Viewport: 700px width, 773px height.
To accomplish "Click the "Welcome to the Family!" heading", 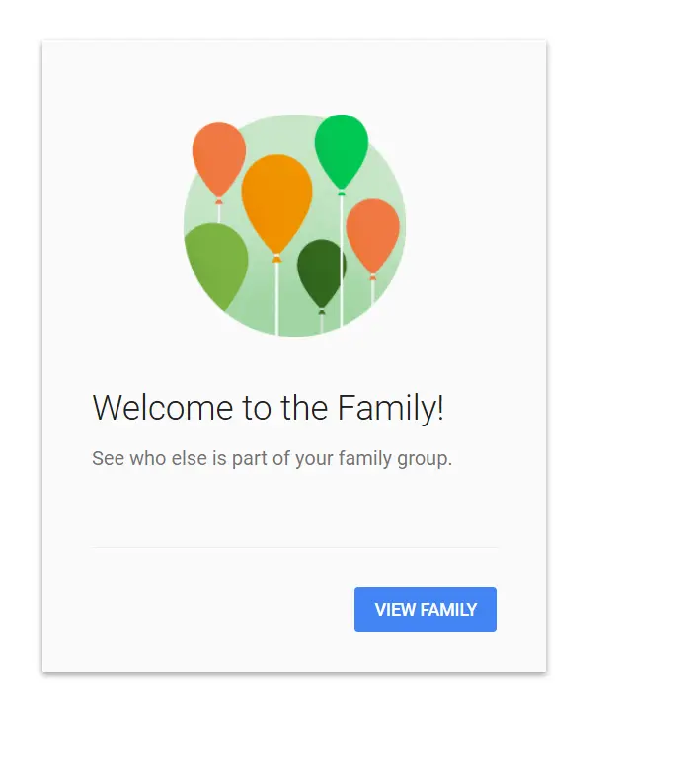I will [268, 408].
